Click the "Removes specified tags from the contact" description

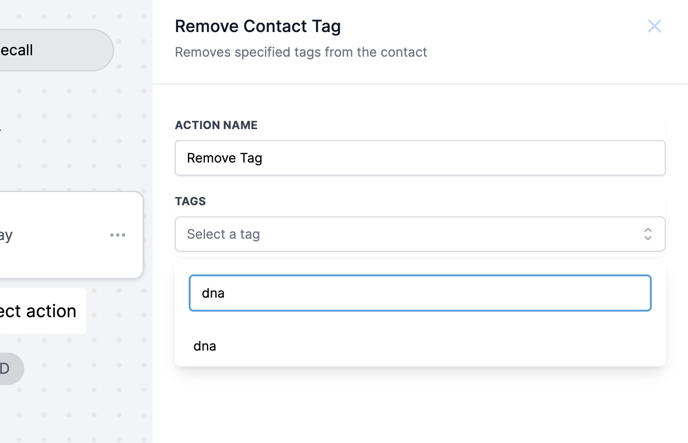tap(301, 52)
